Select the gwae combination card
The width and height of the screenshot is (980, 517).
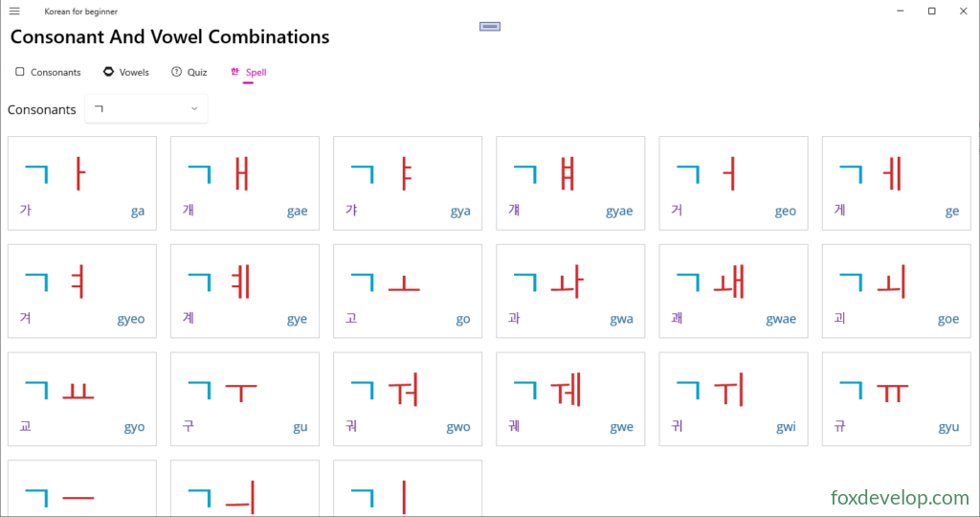(733, 291)
